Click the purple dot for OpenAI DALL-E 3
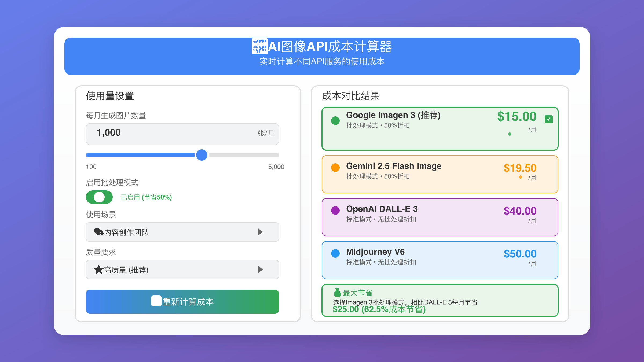644x362 pixels. point(335,210)
